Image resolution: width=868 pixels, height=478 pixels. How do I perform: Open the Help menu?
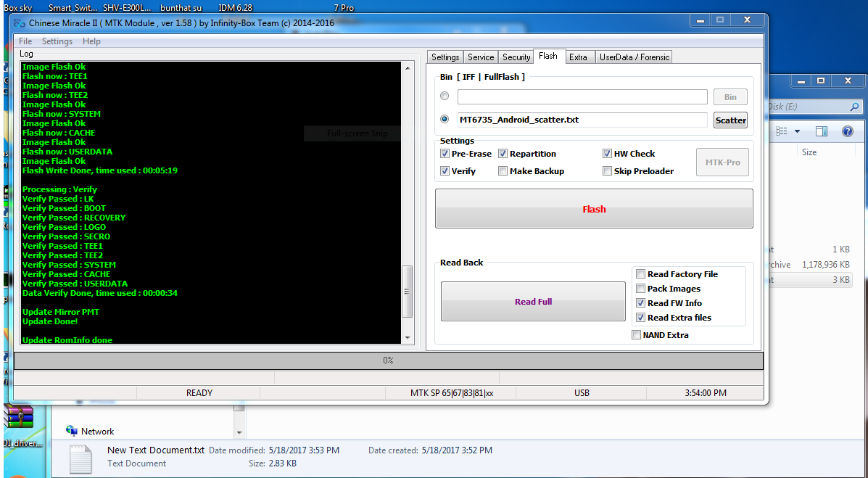[x=91, y=41]
